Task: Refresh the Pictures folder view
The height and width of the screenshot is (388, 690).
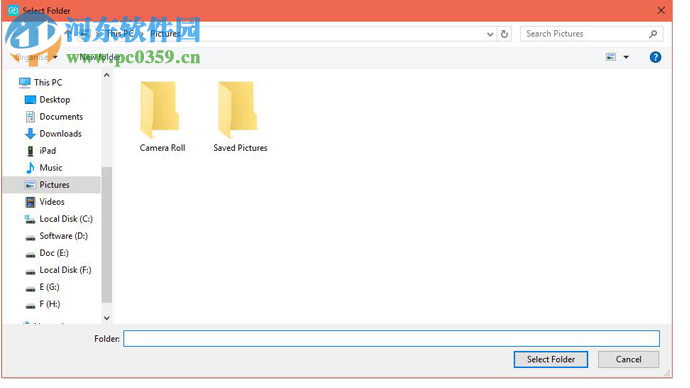Action: pos(504,34)
